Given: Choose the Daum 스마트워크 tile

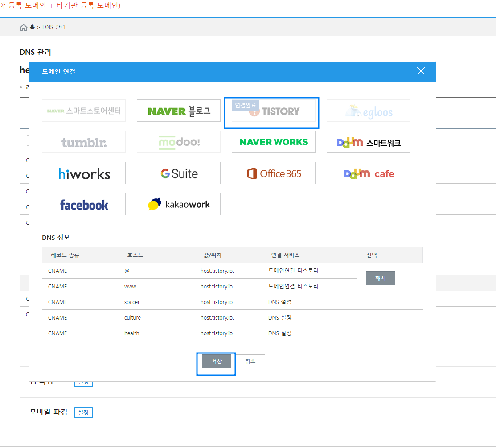Looking at the screenshot, I should [368, 142].
